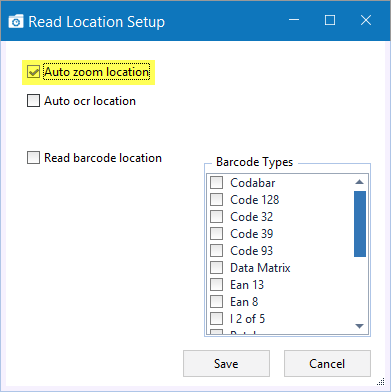Click the resize grip at window corner
Image resolution: width=391 pixels, height=392 pixels.
(381, 382)
